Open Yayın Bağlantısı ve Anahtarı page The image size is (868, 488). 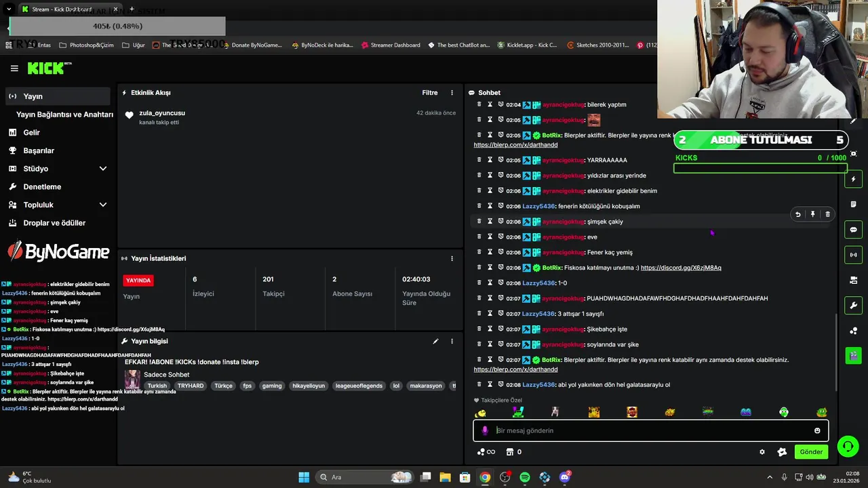[x=64, y=115]
